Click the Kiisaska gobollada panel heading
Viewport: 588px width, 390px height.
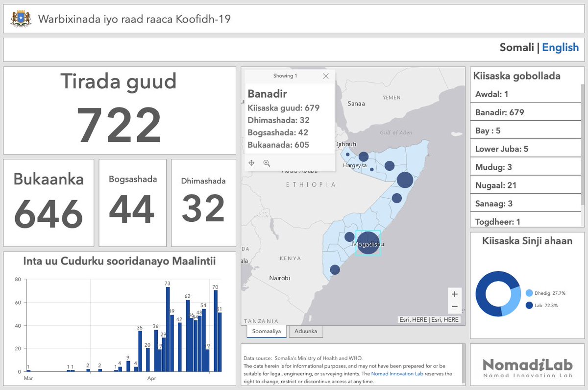(517, 76)
